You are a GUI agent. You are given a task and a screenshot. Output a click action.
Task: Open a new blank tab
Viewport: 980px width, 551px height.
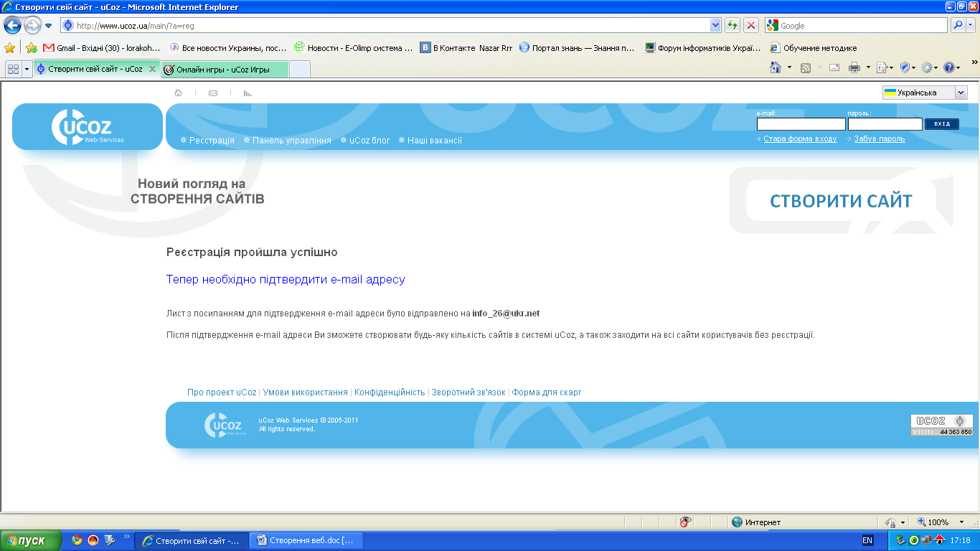pyautogui.click(x=300, y=70)
